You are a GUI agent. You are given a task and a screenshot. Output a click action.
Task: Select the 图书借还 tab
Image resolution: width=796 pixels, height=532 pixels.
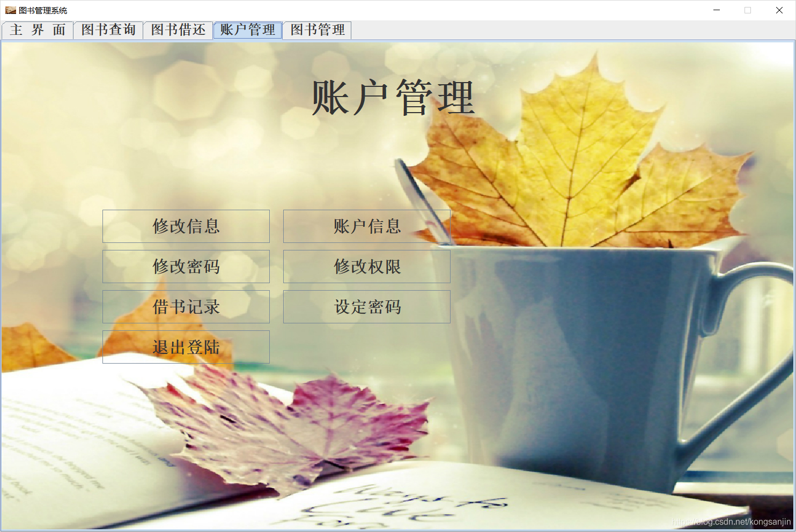pos(178,30)
